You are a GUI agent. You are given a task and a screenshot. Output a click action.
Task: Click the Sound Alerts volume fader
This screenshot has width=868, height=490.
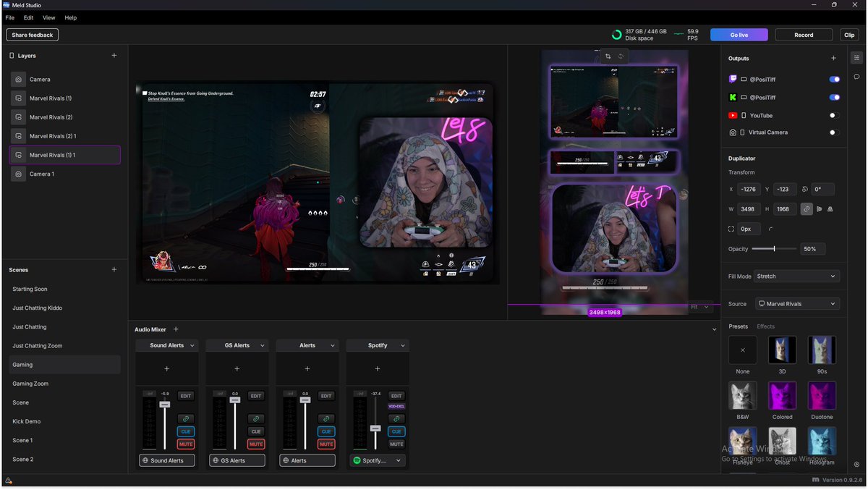(x=165, y=405)
